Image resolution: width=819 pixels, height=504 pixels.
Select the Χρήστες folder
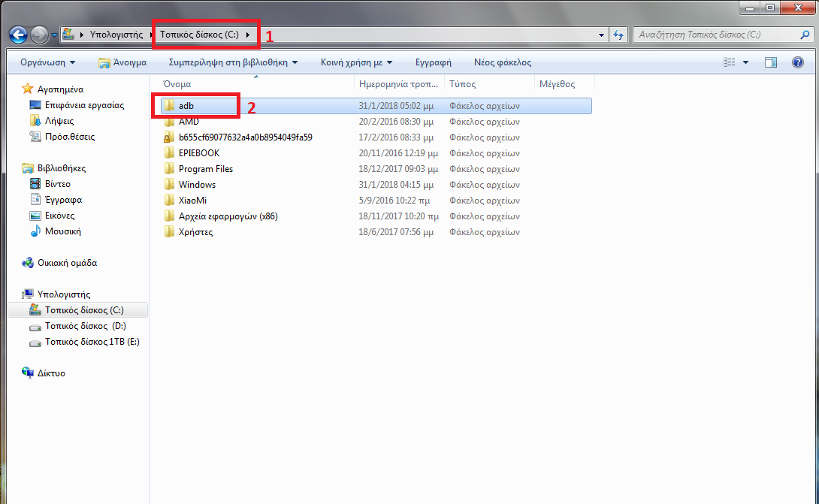coord(196,232)
